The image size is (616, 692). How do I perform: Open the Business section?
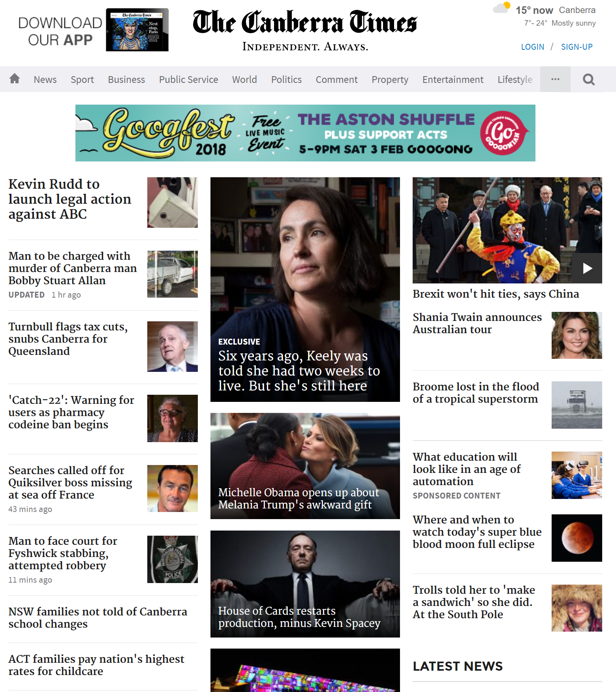(x=126, y=79)
